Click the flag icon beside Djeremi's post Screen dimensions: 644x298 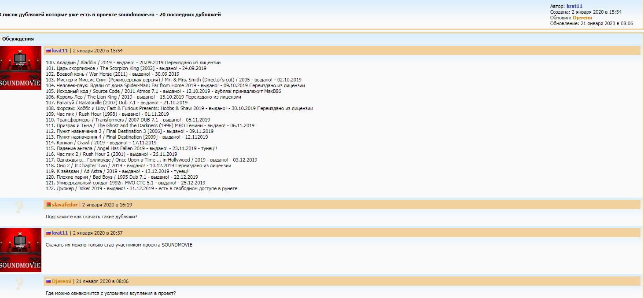tap(48, 281)
